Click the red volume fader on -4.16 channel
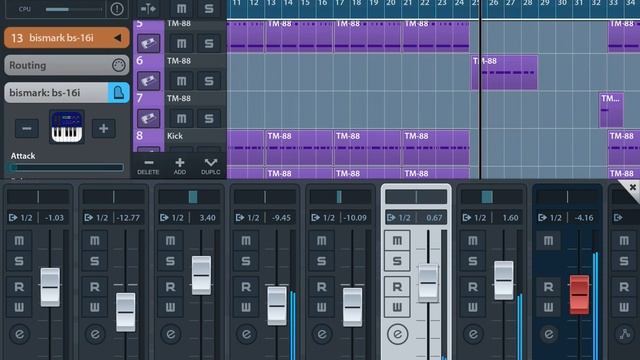 [x=579, y=295]
